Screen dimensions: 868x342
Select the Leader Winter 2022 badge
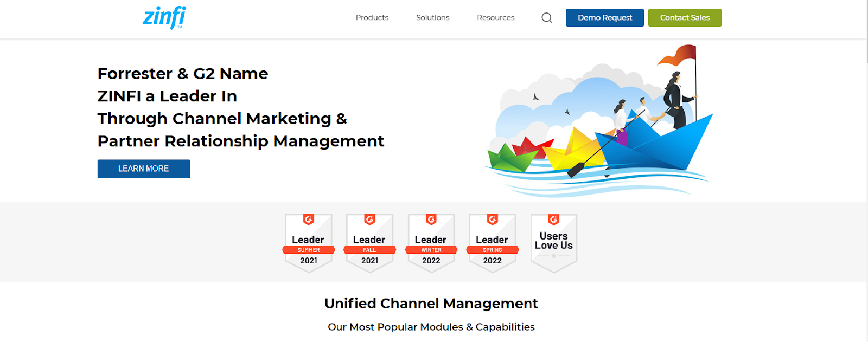pyautogui.click(x=431, y=243)
